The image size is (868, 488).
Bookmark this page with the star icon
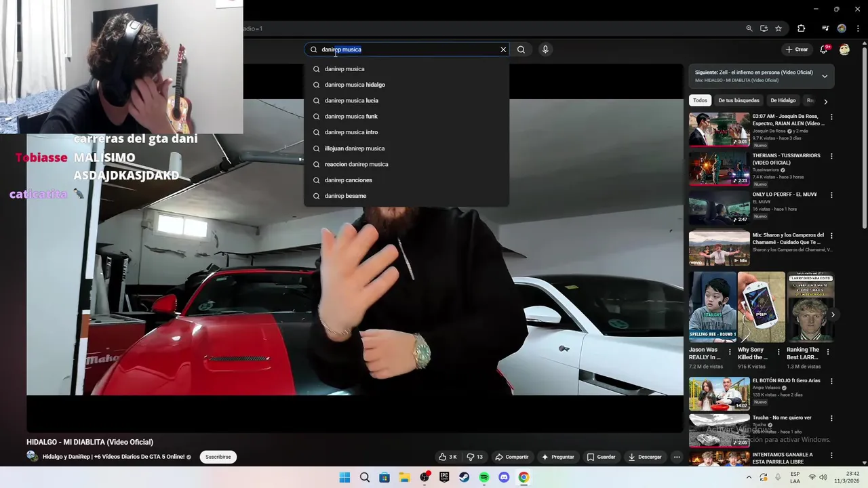pyautogui.click(x=778, y=28)
